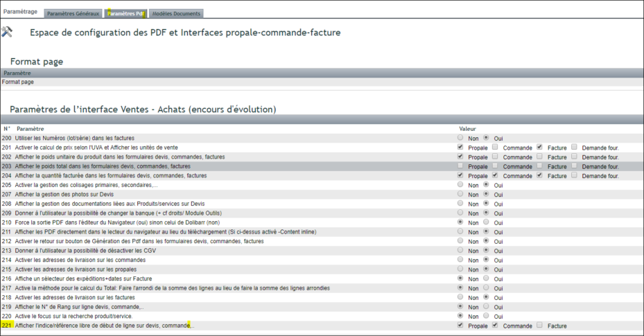Open the Modèles Documents tab
Viewport: 644px width, 336px height.
point(176,14)
